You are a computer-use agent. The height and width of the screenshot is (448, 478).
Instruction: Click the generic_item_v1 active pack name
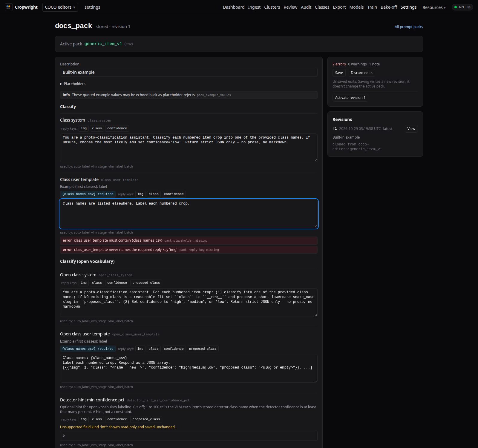103,44
